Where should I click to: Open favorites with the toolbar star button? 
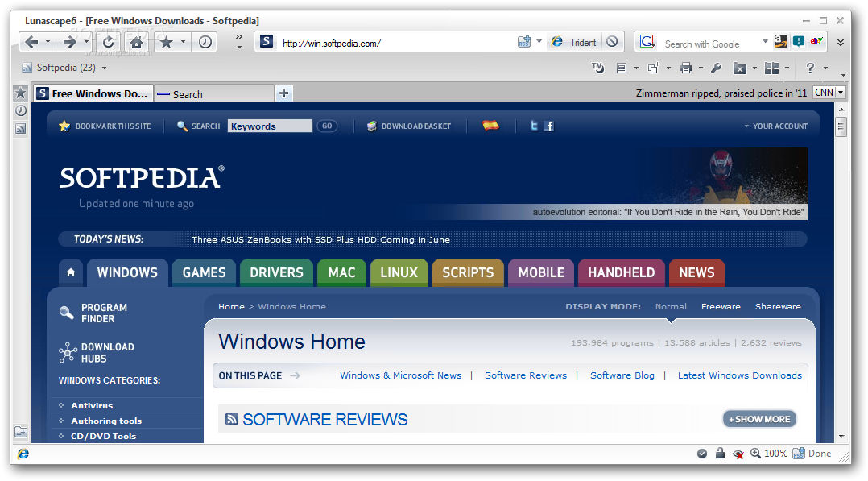coord(166,42)
